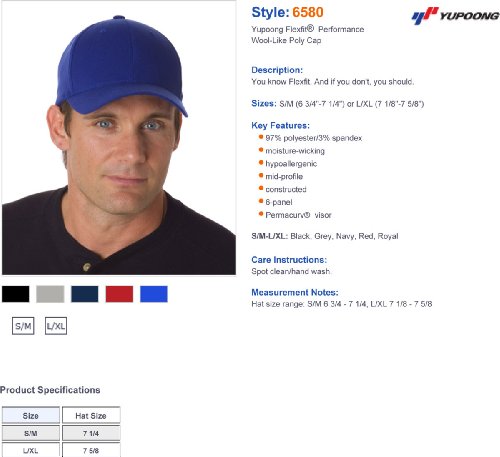Screen dimensions: 500x457
Task: Click the Style 6580 number
Action: click(x=308, y=12)
